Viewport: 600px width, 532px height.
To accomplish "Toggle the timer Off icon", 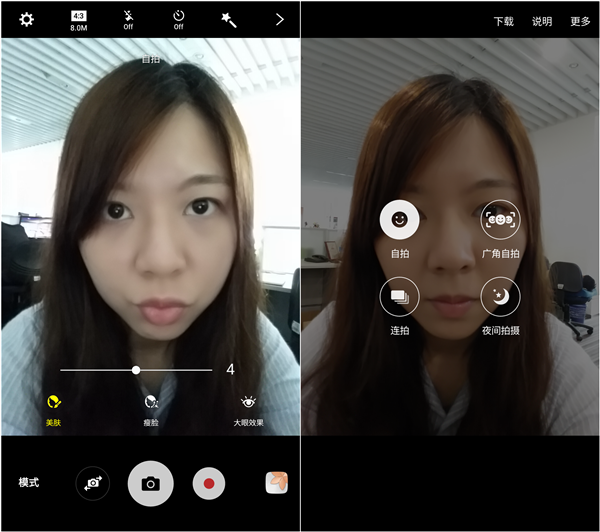I will pyautogui.click(x=178, y=20).
